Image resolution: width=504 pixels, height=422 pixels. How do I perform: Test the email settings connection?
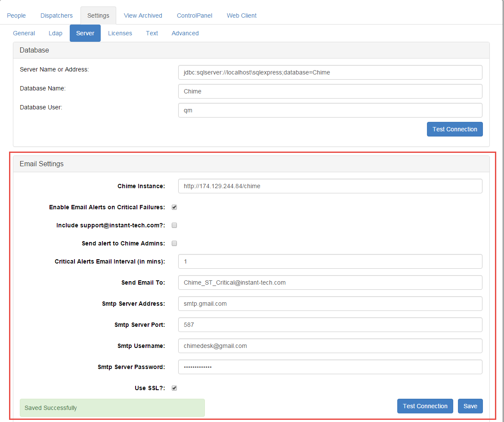click(425, 406)
